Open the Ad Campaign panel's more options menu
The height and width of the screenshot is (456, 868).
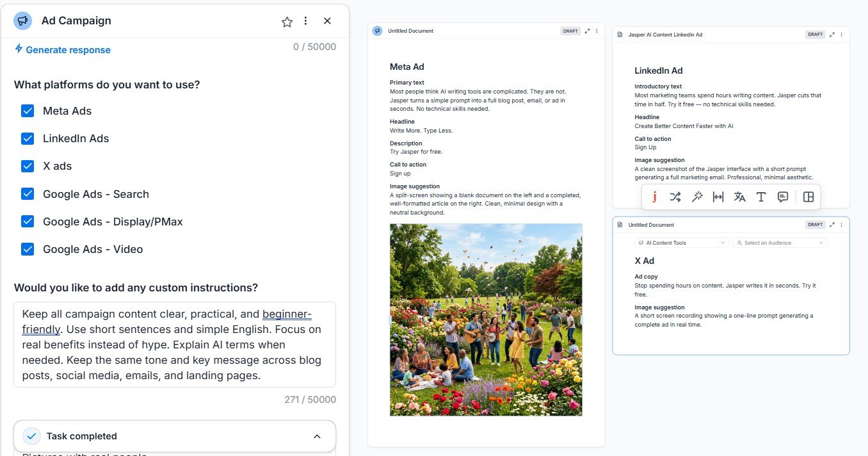pos(306,21)
